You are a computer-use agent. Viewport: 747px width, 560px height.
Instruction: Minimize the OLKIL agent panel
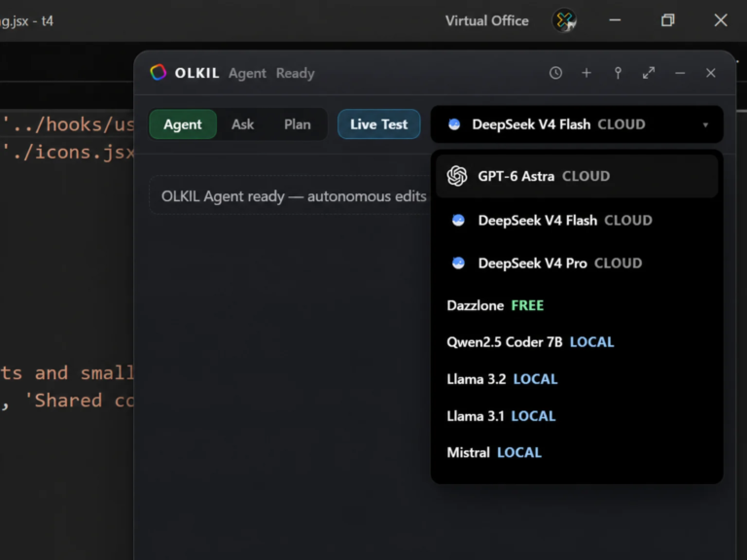[x=680, y=73]
